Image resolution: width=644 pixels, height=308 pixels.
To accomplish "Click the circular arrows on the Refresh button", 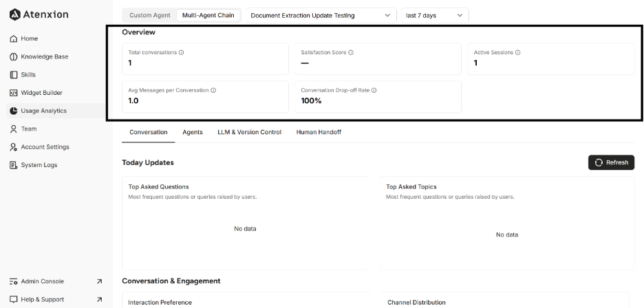I will [x=599, y=163].
